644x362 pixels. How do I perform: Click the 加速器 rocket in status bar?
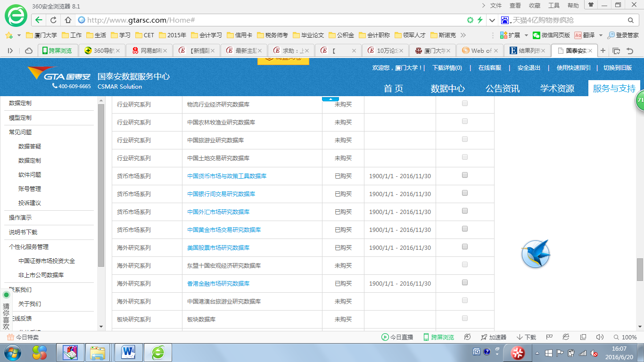tap(494, 337)
